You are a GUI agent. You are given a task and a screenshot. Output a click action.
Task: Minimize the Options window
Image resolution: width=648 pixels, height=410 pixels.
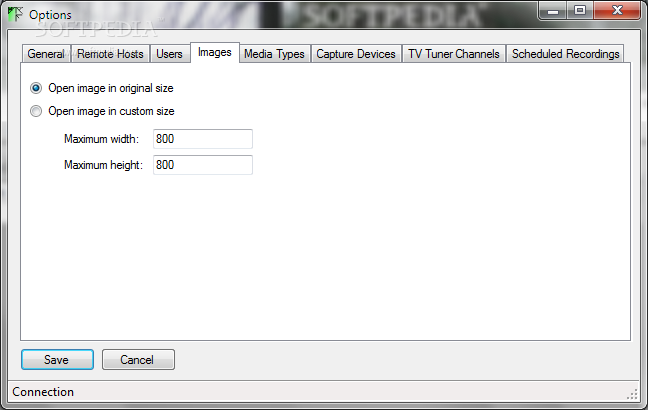pos(553,11)
